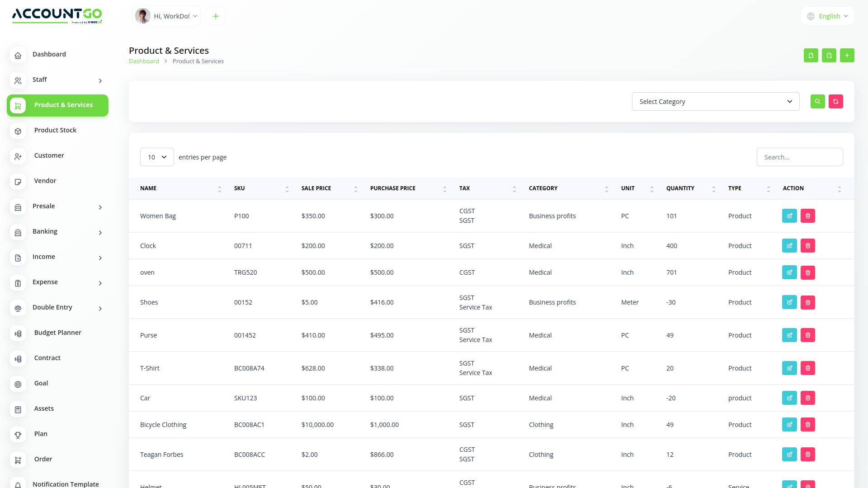Select Customer in the sidebar

click(49, 155)
